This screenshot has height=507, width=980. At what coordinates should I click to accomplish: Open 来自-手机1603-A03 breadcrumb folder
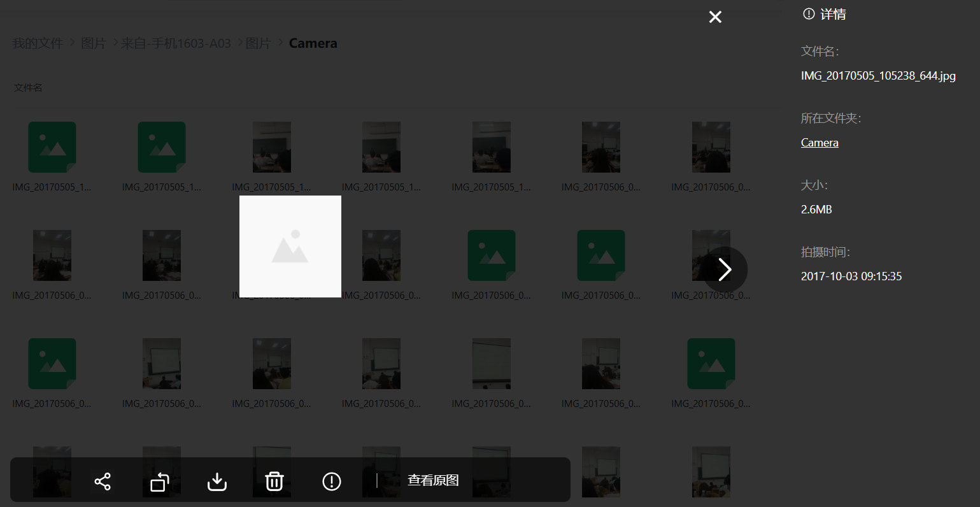point(176,43)
